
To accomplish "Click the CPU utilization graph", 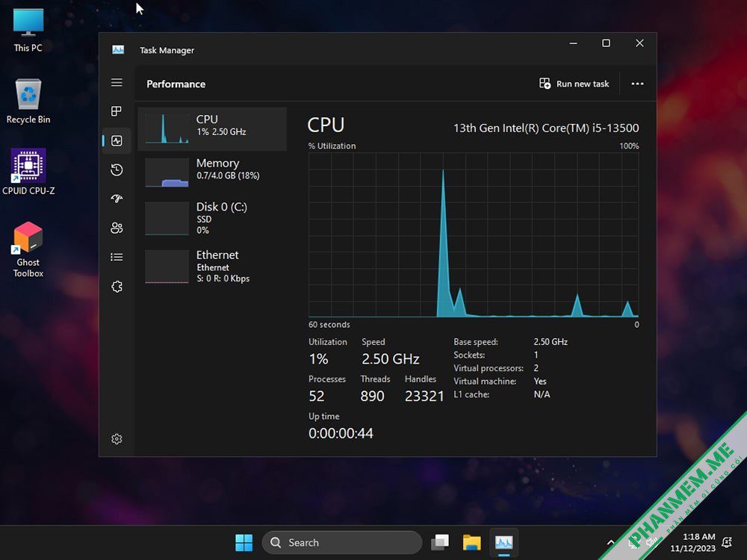I will (474, 234).
